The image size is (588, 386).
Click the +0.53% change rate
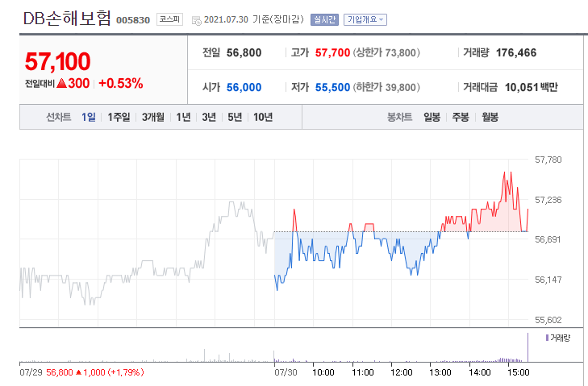tap(121, 83)
